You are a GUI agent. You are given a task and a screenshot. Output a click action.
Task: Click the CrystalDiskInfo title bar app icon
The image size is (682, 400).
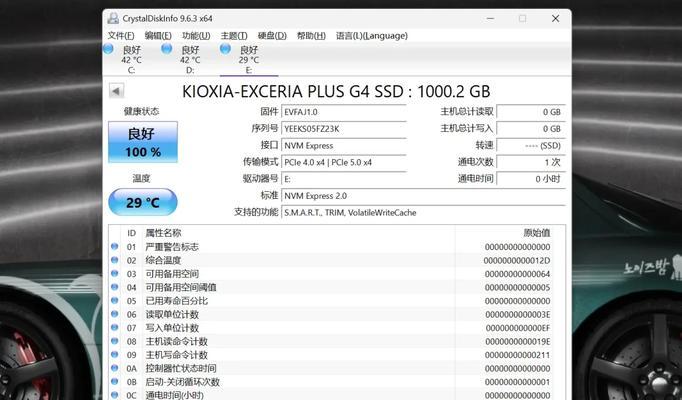coord(113,18)
